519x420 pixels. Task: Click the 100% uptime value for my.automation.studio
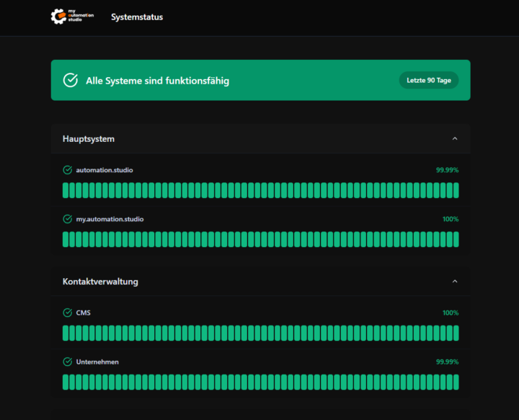click(x=451, y=219)
